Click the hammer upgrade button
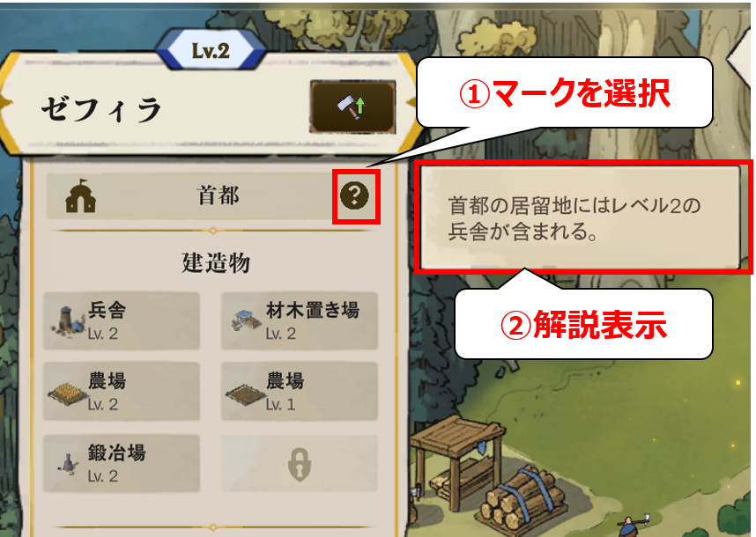This screenshot has height=537, width=756. [352, 107]
